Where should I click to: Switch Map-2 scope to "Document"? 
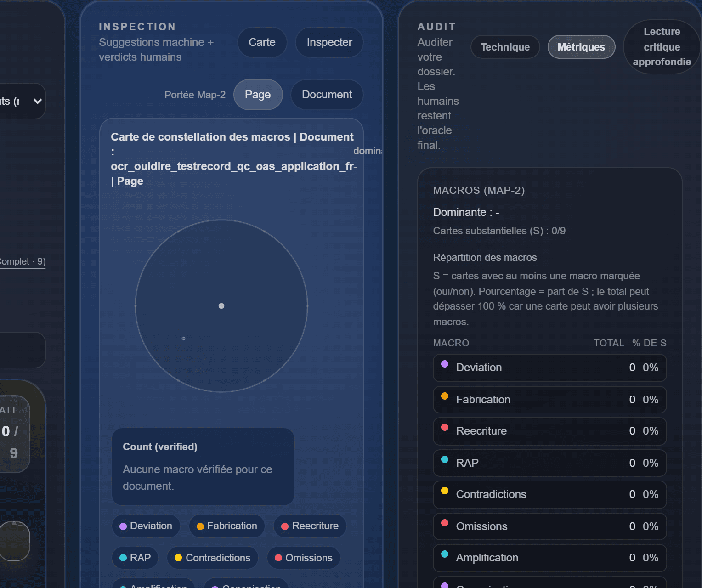327,95
